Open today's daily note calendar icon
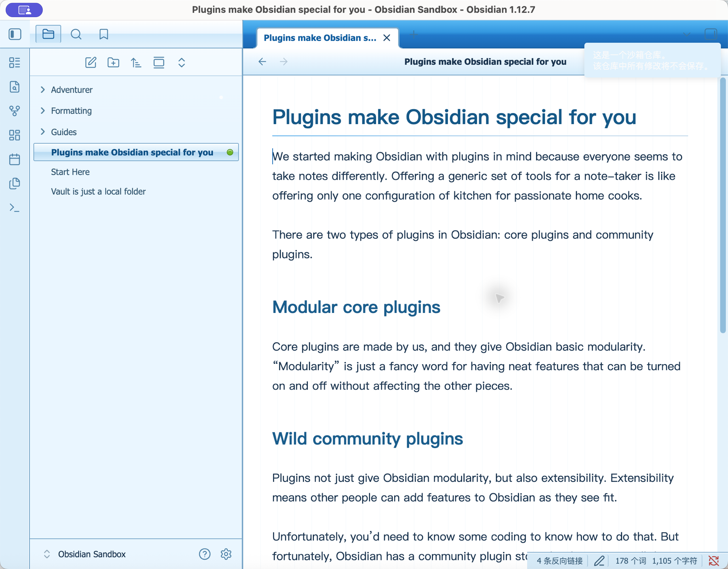This screenshot has width=728, height=569. (14, 159)
